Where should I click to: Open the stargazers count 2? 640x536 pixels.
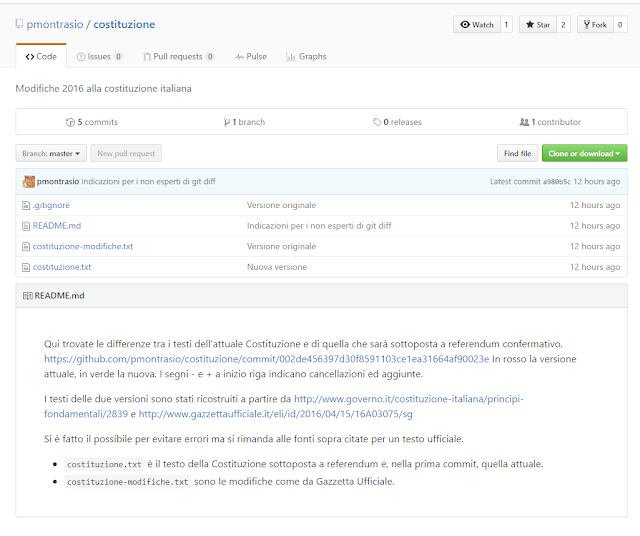pos(563,24)
